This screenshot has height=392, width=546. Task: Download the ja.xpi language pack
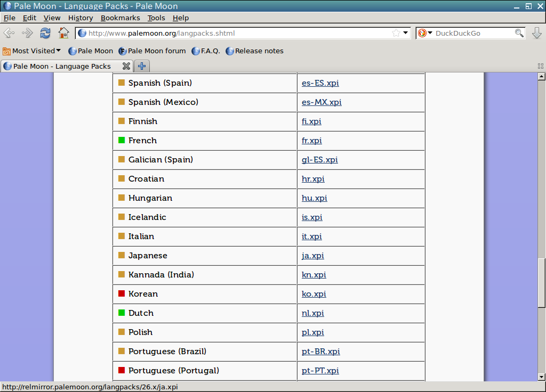312,256
